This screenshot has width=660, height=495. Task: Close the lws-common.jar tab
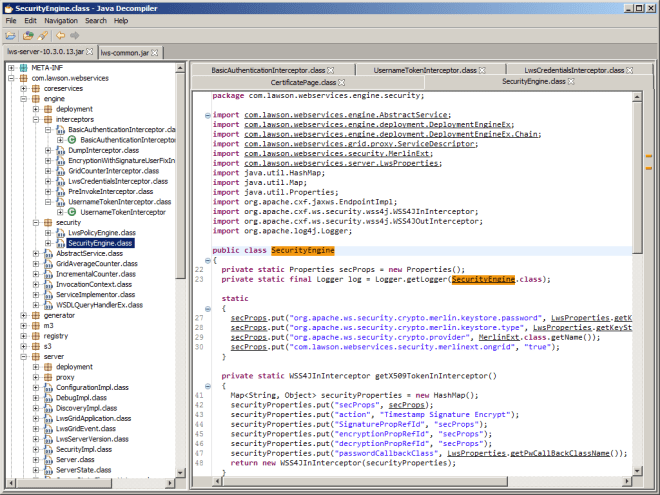click(x=152, y=51)
